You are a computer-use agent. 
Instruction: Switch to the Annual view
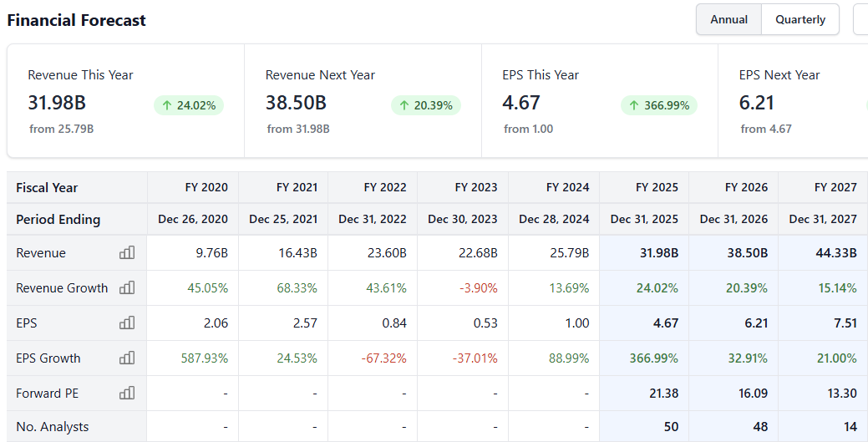(728, 19)
